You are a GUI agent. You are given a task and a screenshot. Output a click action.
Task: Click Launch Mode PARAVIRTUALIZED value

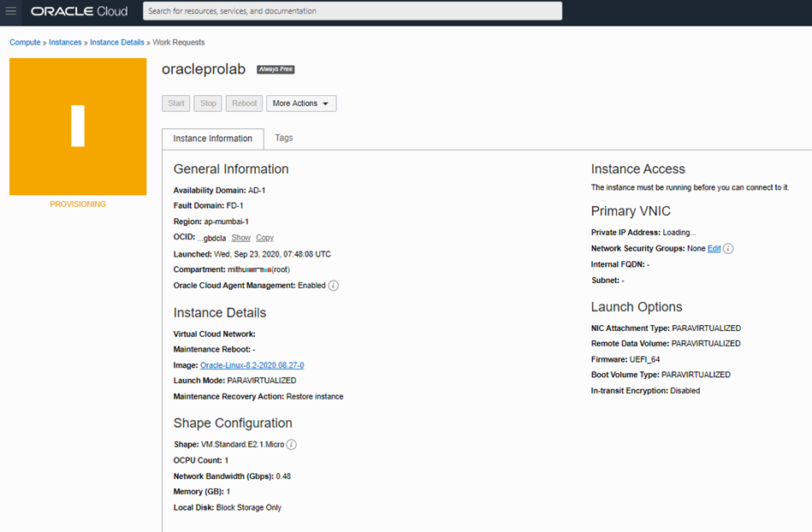pyautogui.click(x=262, y=381)
